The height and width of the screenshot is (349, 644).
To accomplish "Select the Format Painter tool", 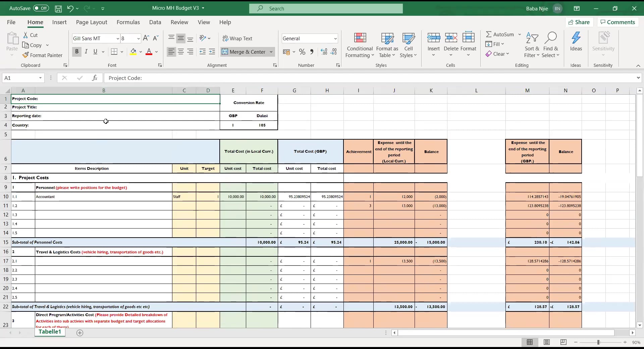I will 43,55.
